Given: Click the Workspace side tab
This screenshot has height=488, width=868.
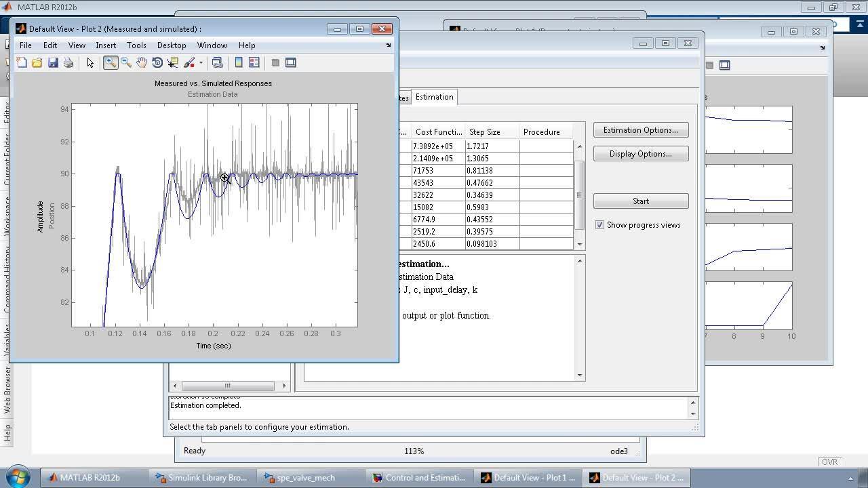Looking at the screenshot, I should pyautogui.click(x=7, y=216).
